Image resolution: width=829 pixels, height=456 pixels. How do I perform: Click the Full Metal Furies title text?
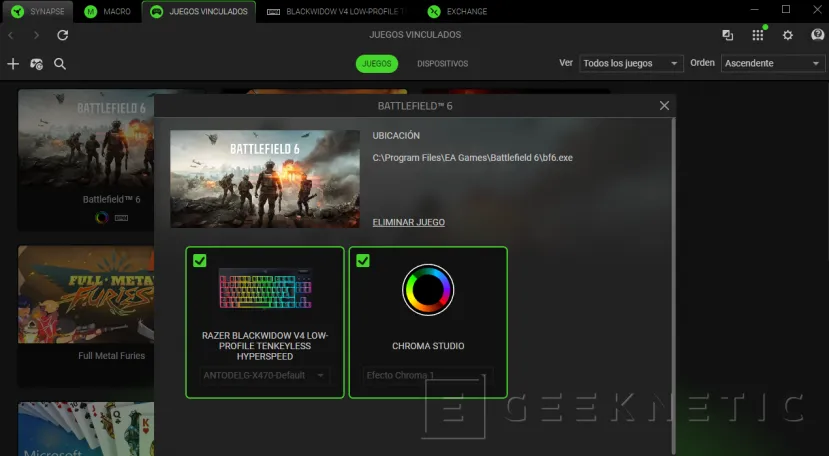click(x=112, y=355)
